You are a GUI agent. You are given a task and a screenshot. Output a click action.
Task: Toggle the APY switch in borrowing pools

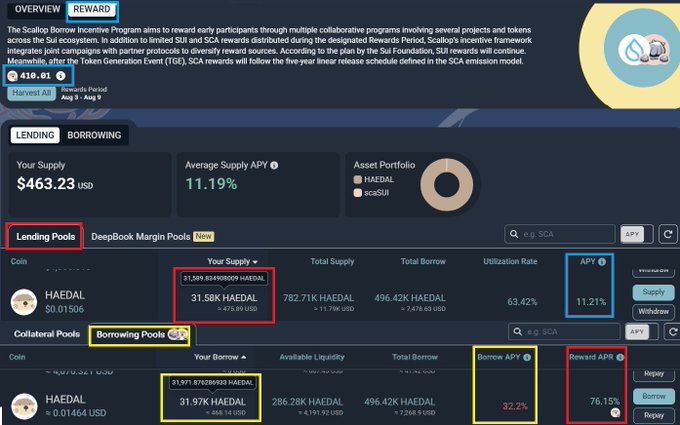tap(641, 332)
